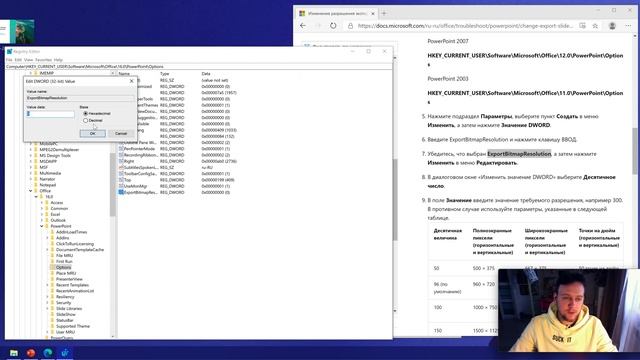
Task: Expand the Outlook key
Action: coord(42,220)
